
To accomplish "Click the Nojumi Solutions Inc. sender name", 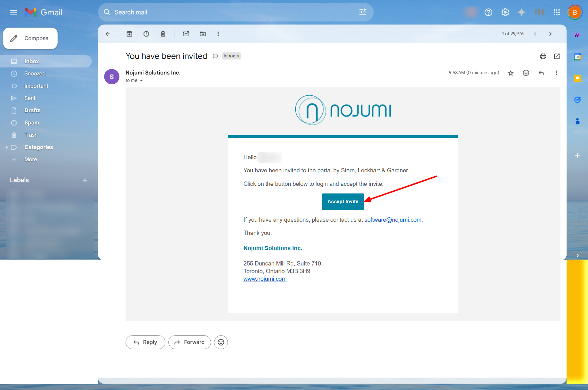I will point(153,73).
